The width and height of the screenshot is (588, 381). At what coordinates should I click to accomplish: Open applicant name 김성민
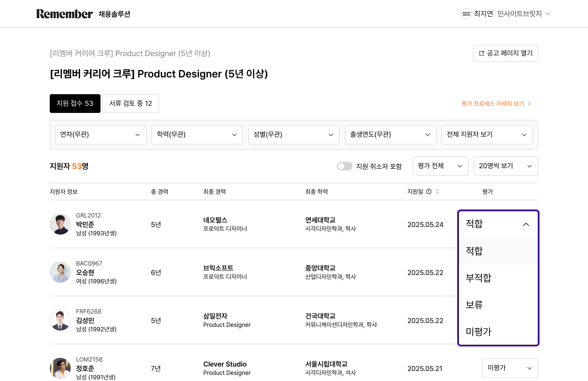click(x=85, y=320)
